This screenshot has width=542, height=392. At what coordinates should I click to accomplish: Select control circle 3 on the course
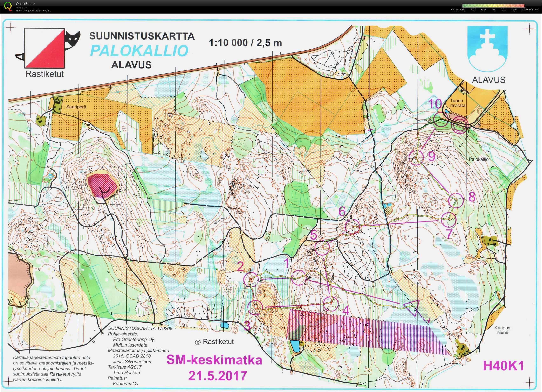pyautogui.click(x=255, y=307)
